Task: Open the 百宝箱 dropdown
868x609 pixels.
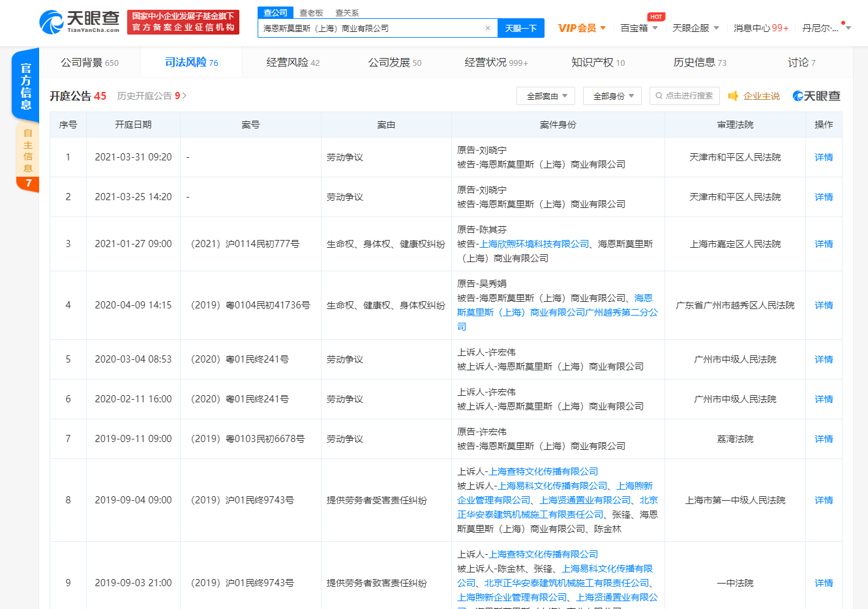Action: [x=638, y=28]
